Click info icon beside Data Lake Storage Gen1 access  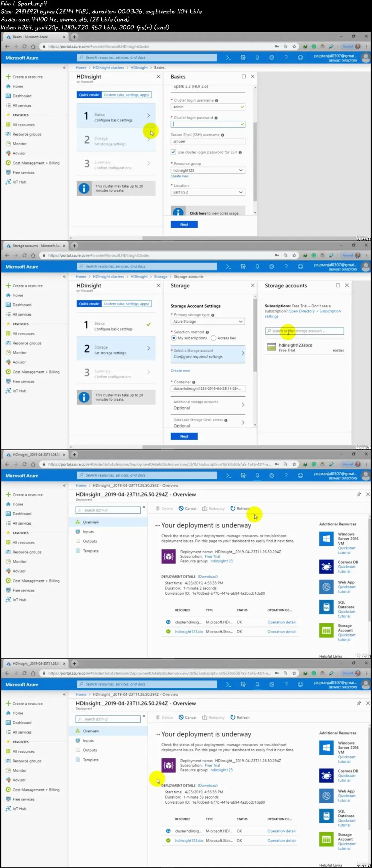(226, 420)
